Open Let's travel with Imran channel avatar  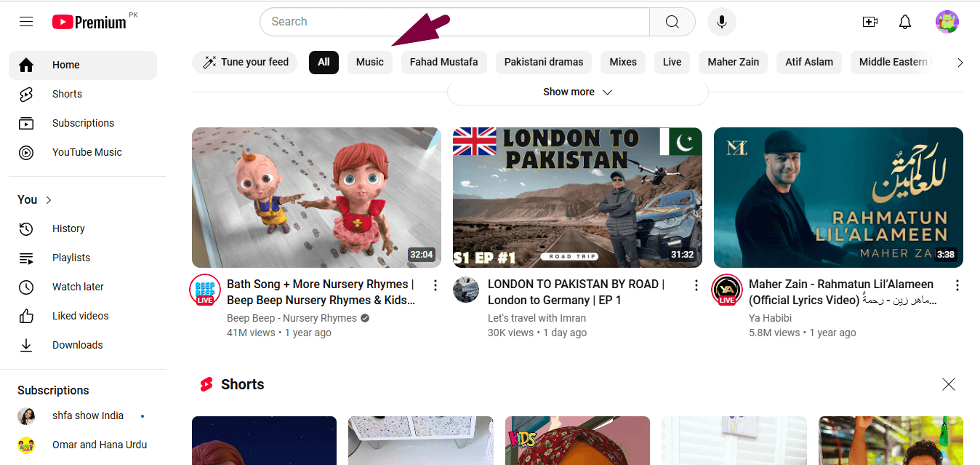point(466,290)
